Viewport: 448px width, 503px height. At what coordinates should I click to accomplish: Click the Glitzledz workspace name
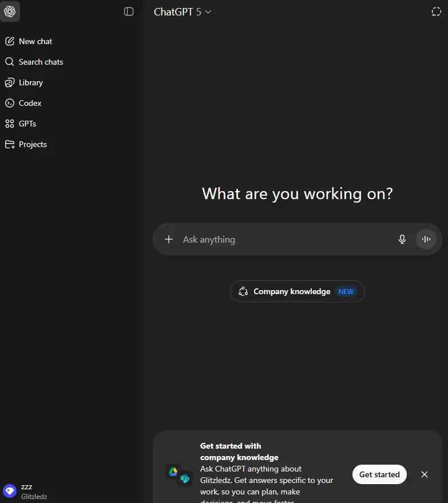pyautogui.click(x=34, y=497)
